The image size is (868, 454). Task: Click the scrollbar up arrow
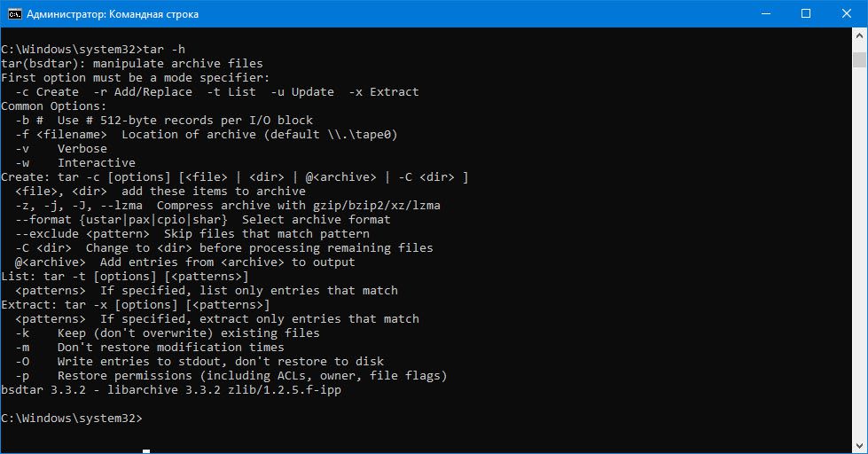[x=859, y=35]
